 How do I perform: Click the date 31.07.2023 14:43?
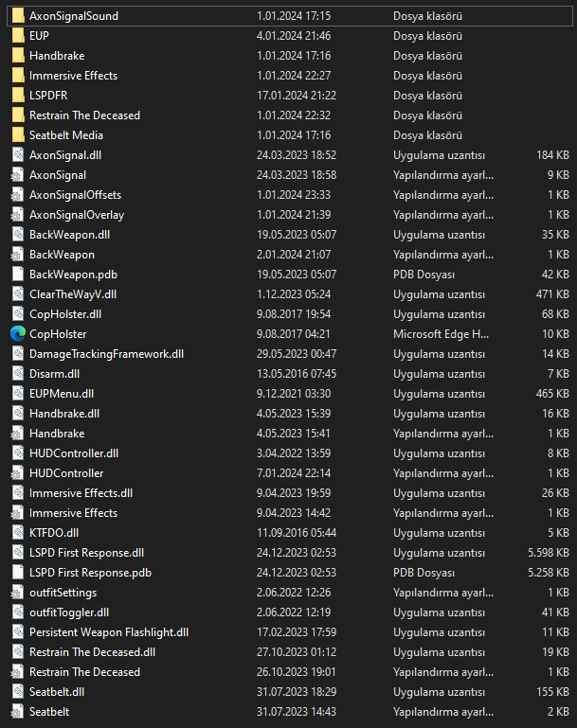pos(297,712)
